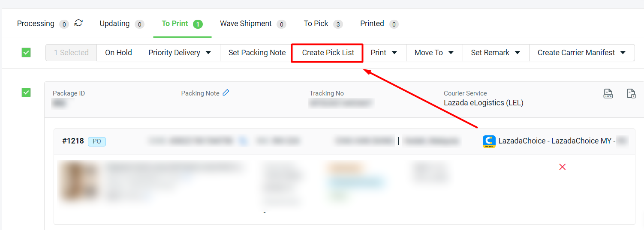
Task: Click the On Hold button
Action: click(x=118, y=53)
